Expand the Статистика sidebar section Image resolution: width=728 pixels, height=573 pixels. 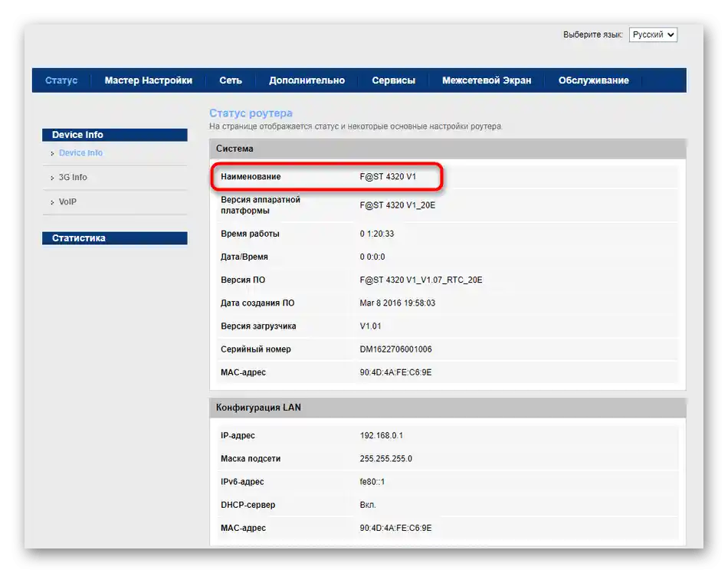click(x=115, y=238)
